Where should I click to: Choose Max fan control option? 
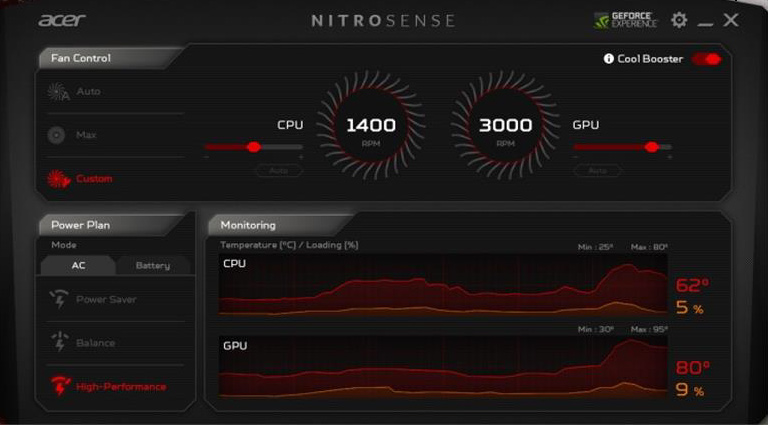[x=86, y=135]
